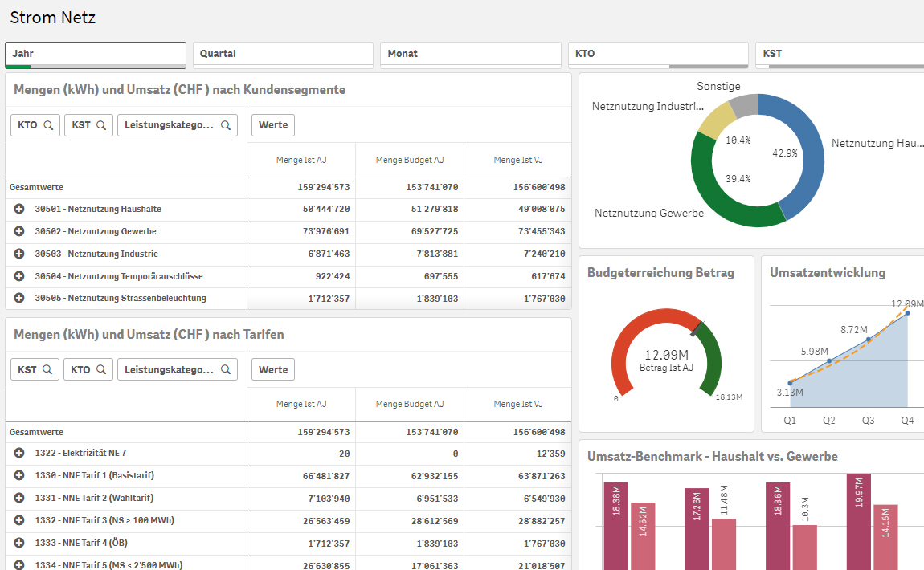This screenshot has width=924, height=570.
Task: Click the Netznutzung Gewerbe donut label
Action: coord(648,214)
